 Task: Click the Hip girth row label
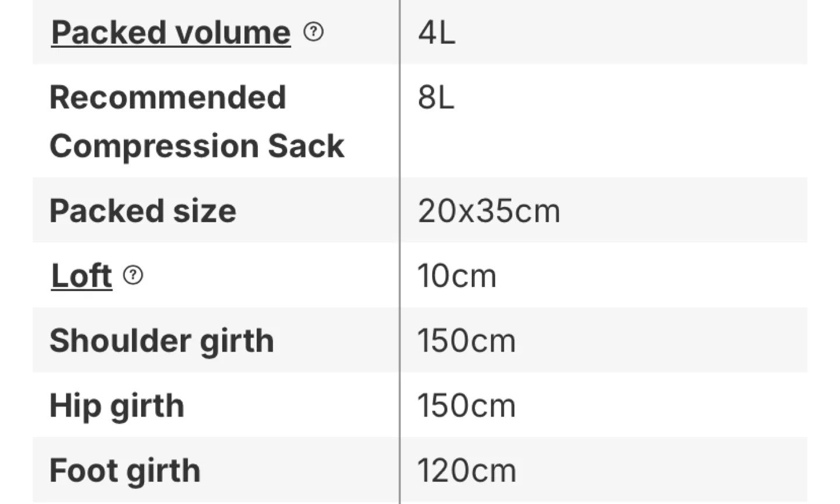[x=117, y=404]
